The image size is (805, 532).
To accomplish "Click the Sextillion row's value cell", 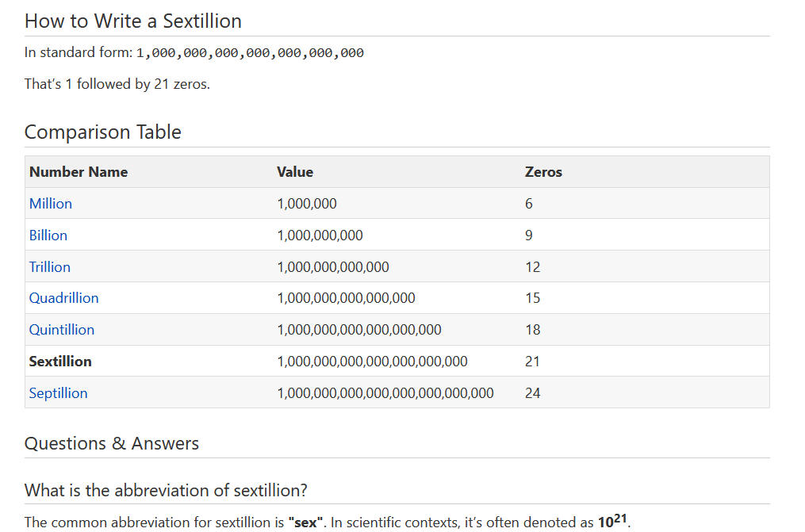I will pyautogui.click(x=372, y=362).
